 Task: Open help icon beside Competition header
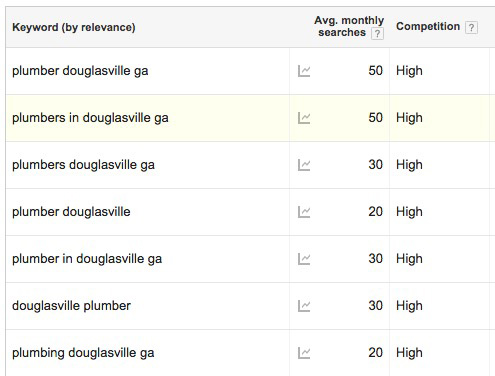[471, 27]
